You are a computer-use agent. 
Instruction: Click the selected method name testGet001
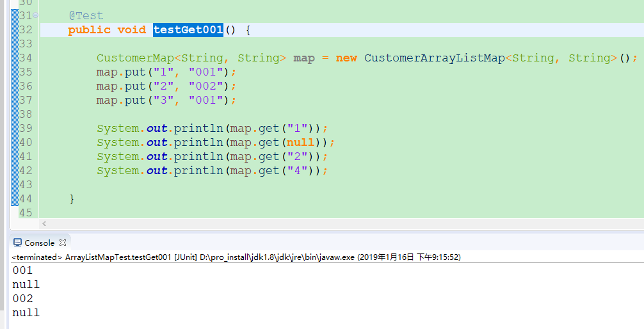point(188,30)
